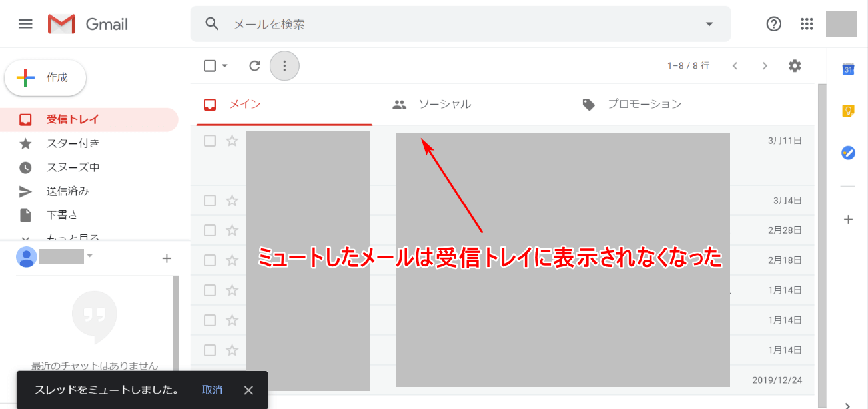Click 取消 to undo muting
Image resolution: width=868 pixels, height=409 pixels.
click(x=213, y=390)
